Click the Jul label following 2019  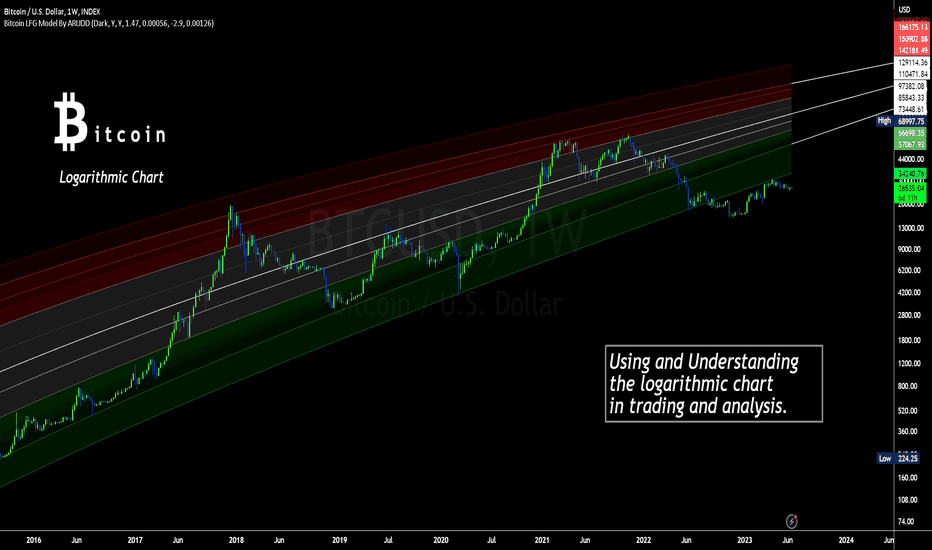pyautogui.click(x=388, y=540)
